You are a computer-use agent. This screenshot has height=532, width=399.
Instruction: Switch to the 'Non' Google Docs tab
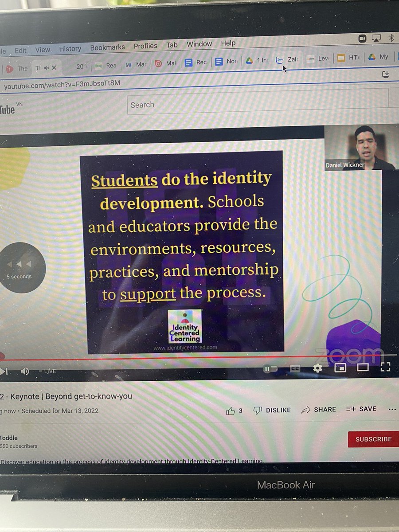click(227, 62)
